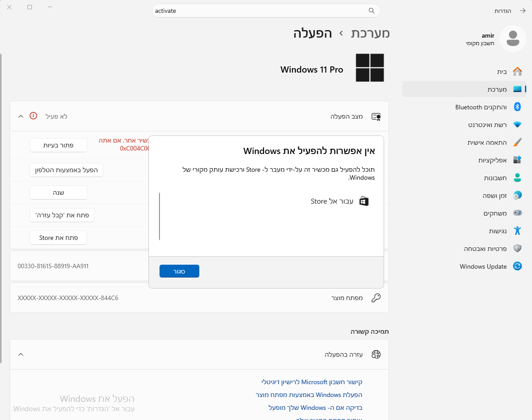Viewport: 532px width, 420px height.
Task: Collapse the עזרה בהפעלה section chevron
Action: 20,354
